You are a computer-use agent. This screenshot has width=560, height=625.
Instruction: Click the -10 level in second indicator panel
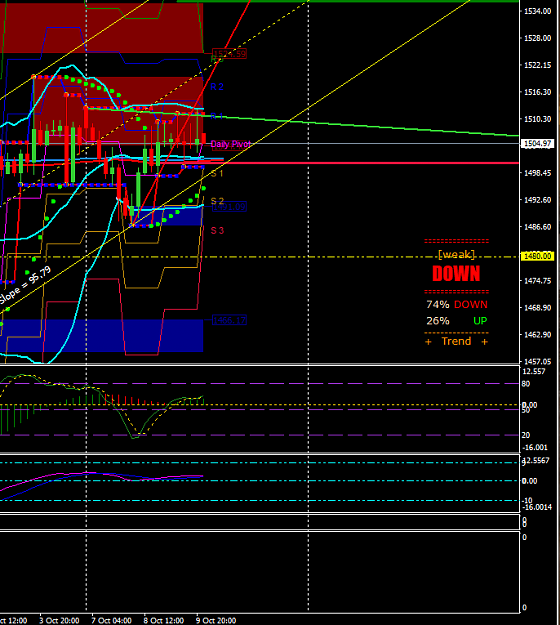click(527, 501)
